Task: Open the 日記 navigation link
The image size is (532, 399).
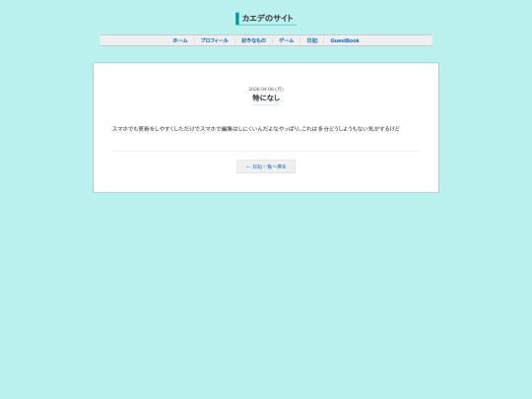Action: point(312,40)
